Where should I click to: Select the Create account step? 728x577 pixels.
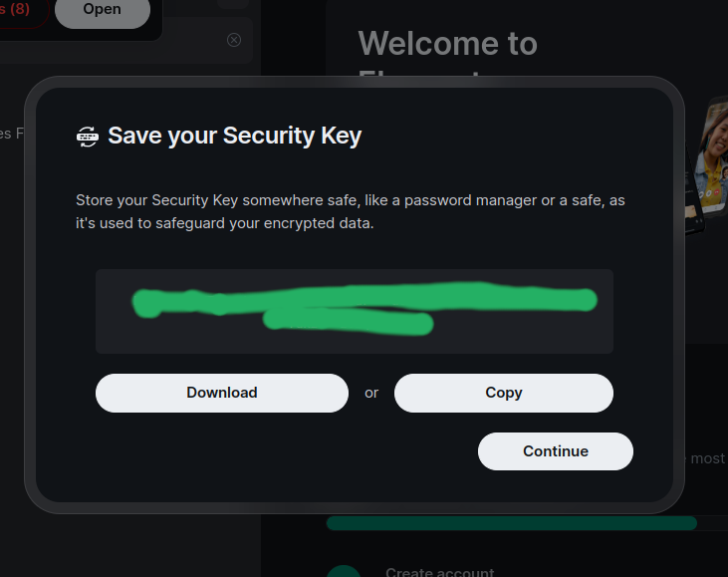(x=439, y=572)
